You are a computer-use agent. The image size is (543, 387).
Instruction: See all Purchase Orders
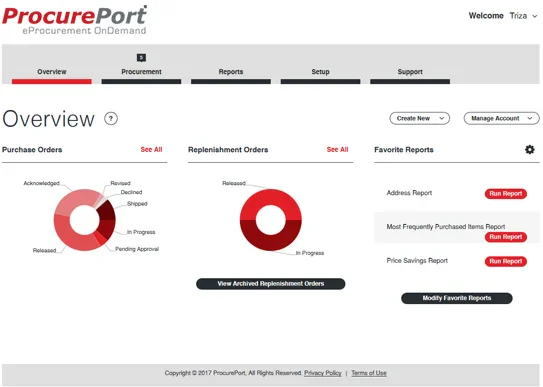[x=151, y=150]
